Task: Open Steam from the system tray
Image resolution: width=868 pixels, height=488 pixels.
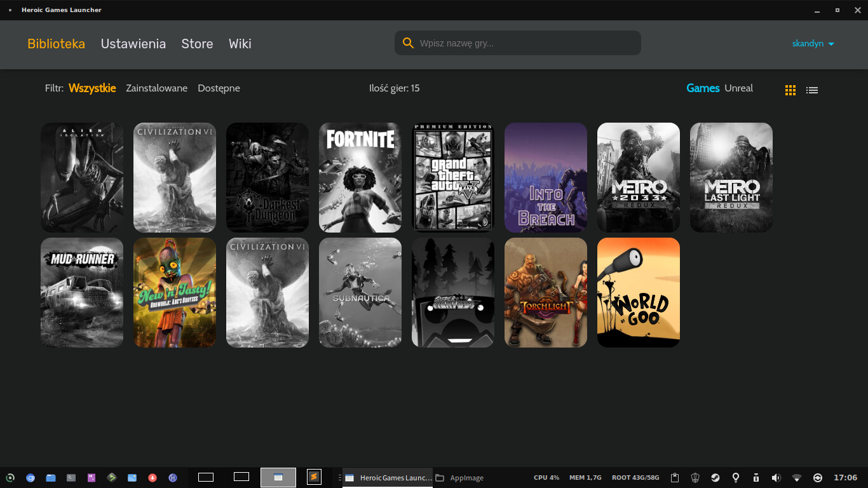Action: tap(715, 478)
